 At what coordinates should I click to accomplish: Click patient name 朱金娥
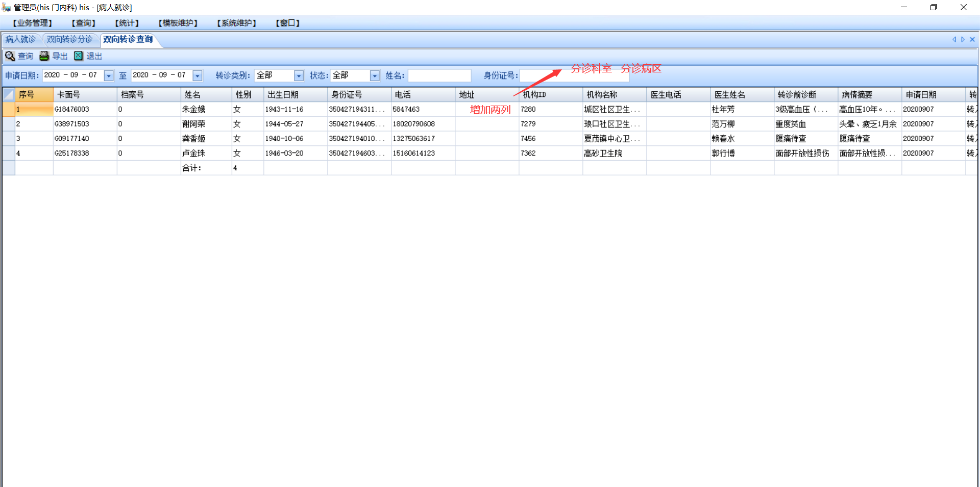tap(194, 109)
